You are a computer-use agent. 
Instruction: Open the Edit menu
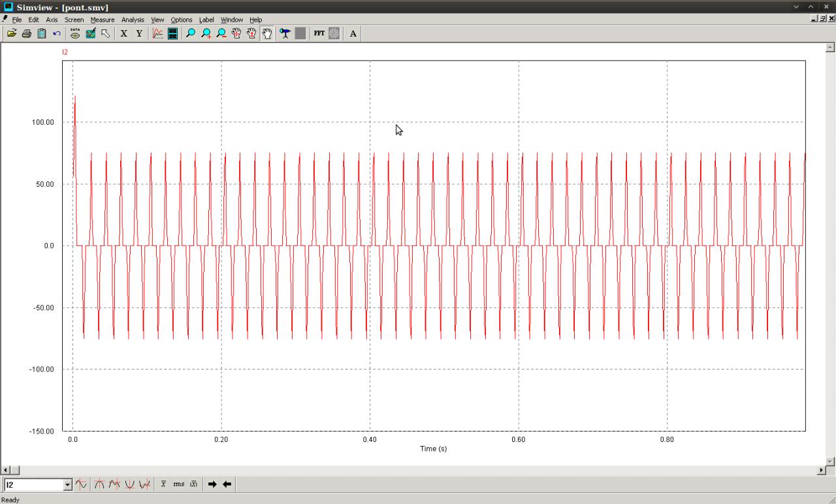click(x=33, y=20)
